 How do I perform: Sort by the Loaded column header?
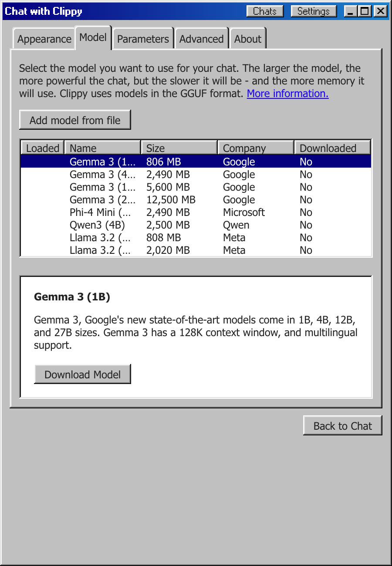[x=43, y=148]
